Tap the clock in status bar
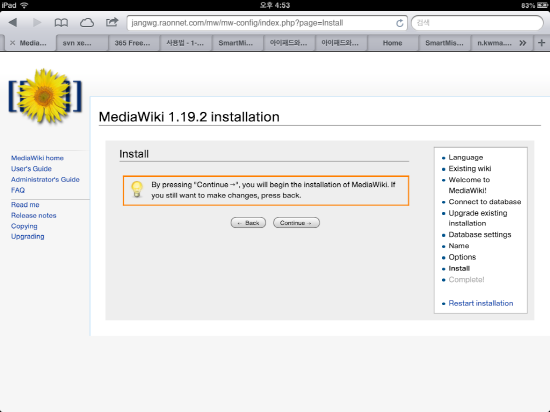This screenshot has height=412, width=550. [x=275, y=5]
